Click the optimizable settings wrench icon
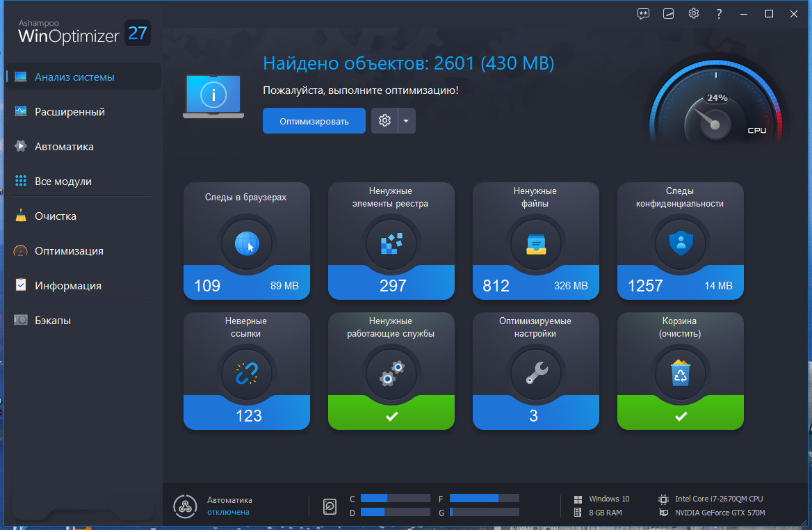This screenshot has height=530, width=812. (536, 374)
